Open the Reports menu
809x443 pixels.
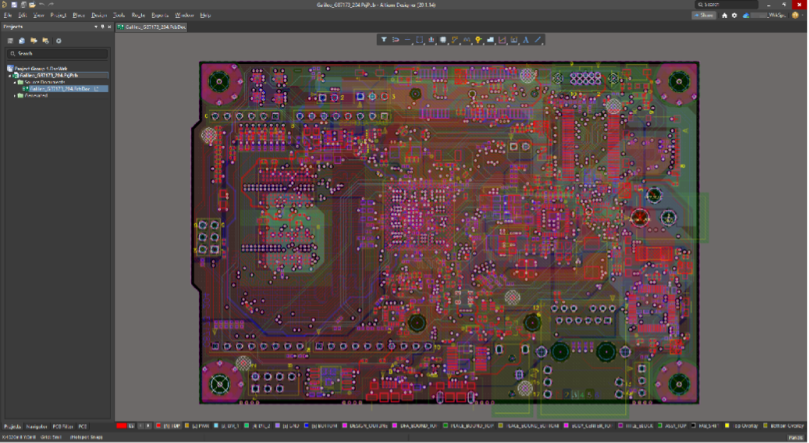160,15
